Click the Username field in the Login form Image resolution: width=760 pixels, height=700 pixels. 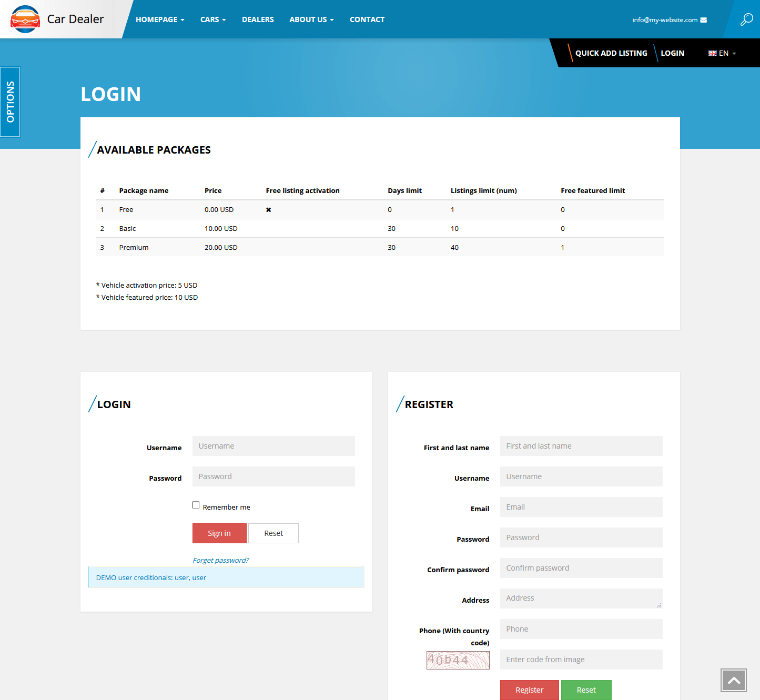click(x=273, y=445)
